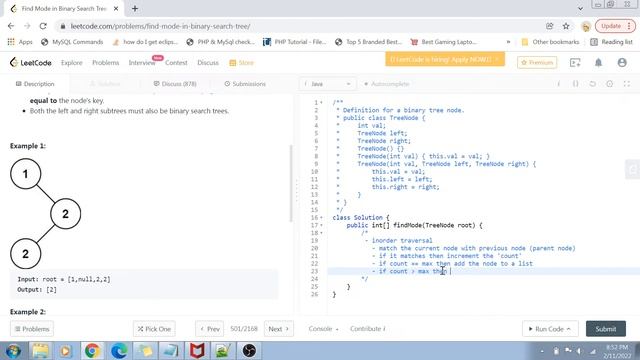
Task: Expand the Console panel
Action: 323,329
